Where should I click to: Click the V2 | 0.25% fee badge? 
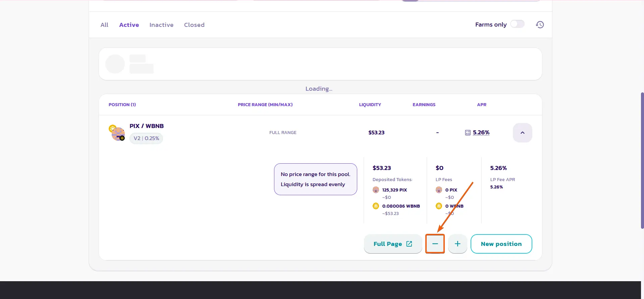pos(146,138)
